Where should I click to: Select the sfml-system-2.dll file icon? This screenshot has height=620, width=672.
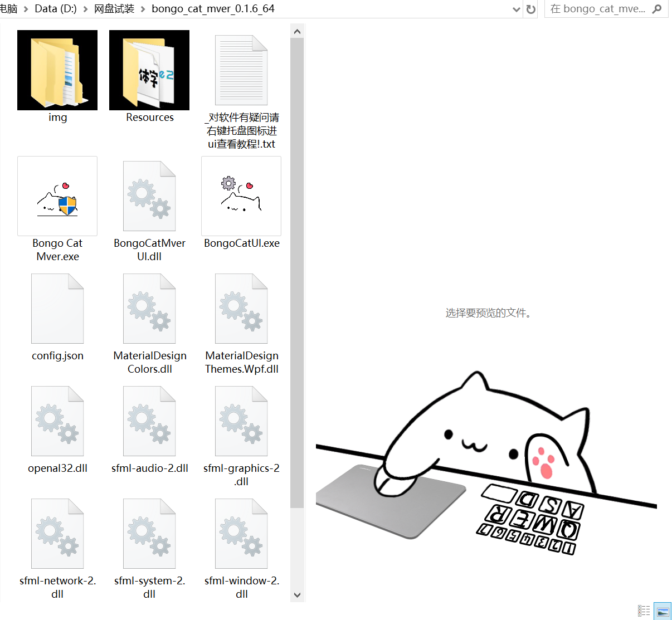(x=149, y=534)
